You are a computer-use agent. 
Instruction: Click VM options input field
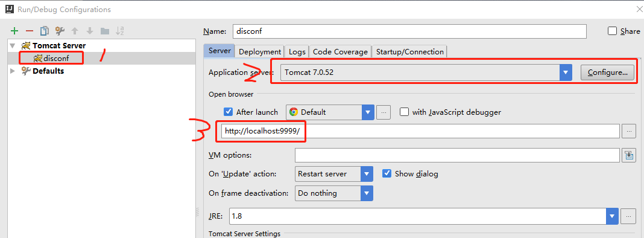click(457, 155)
